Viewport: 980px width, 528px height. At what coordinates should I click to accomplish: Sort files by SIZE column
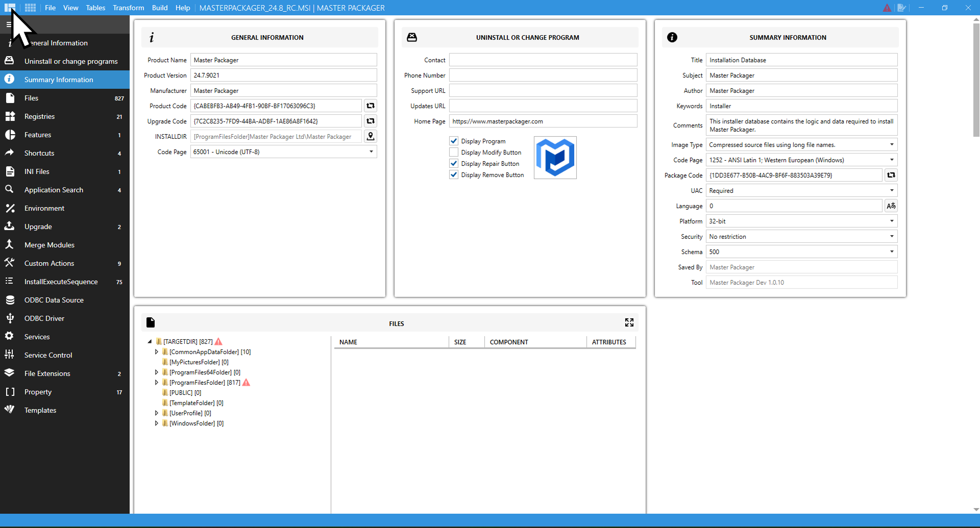tap(467, 342)
